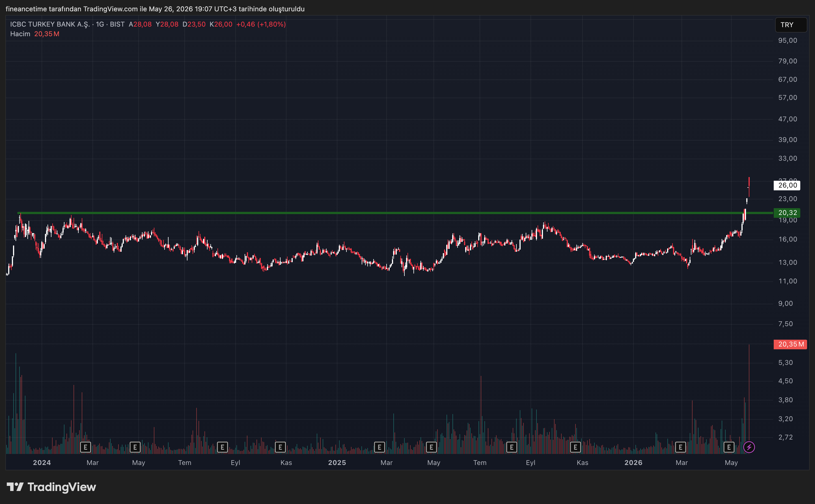Click the Hacim 20,35 M value
Screen dimensions: 815x504
click(47, 34)
